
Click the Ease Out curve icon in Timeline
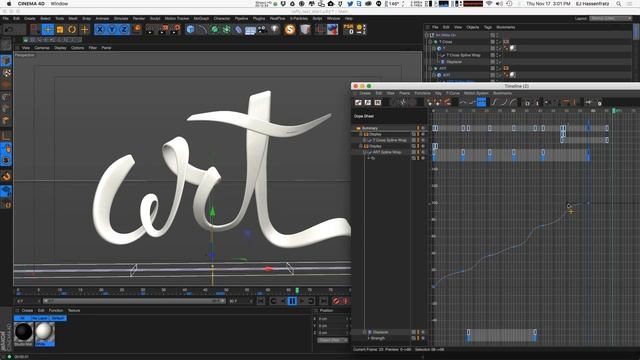point(513,102)
